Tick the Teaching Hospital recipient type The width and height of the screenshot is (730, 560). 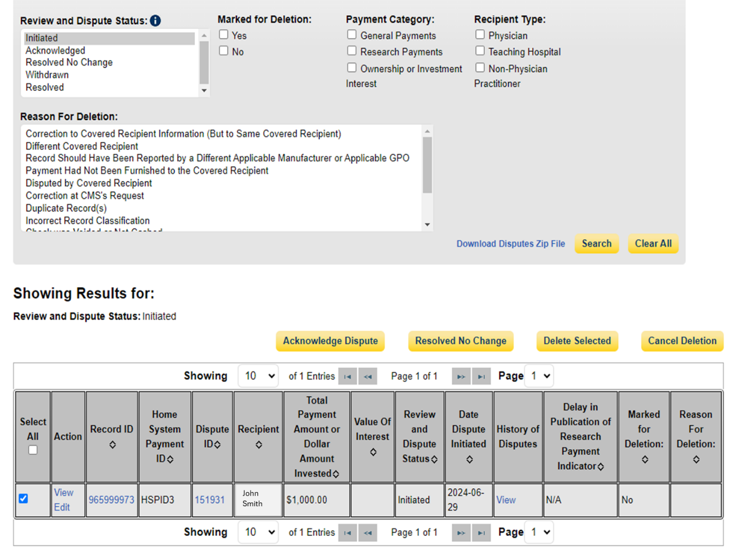point(480,51)
